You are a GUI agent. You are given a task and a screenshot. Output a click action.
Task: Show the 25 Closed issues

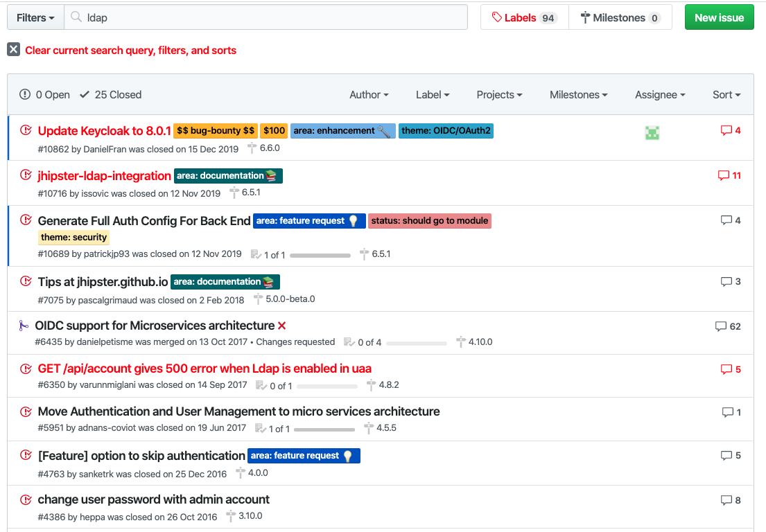point(110,95)
